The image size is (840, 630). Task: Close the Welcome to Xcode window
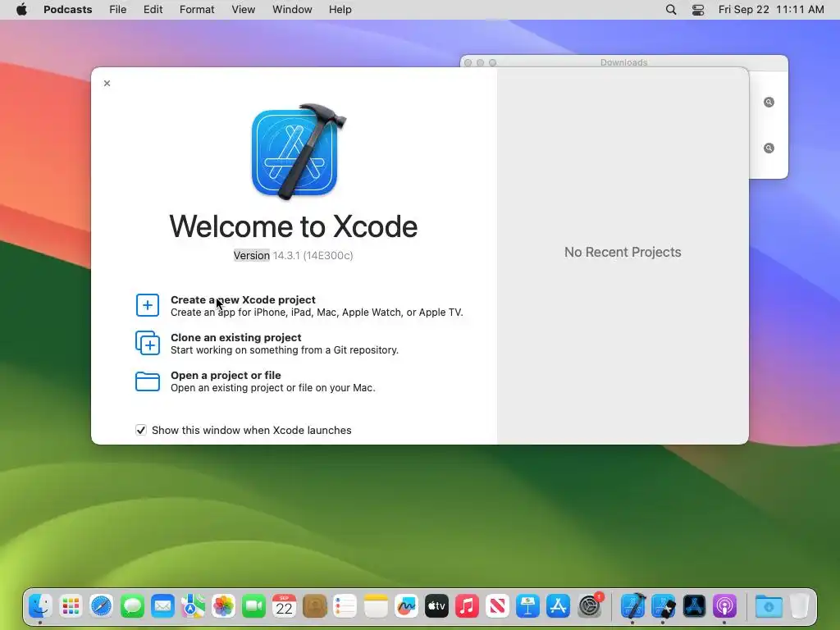pyautogui.click(x=107, y=83)
